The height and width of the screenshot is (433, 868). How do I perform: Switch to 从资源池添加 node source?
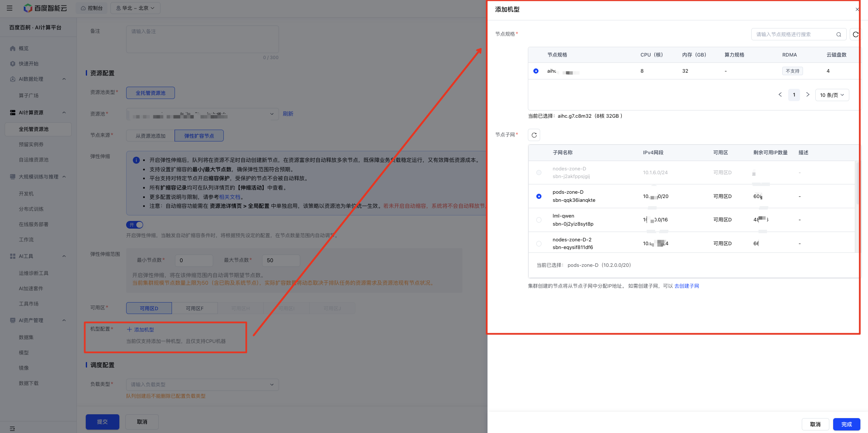(x=150, y=136)
